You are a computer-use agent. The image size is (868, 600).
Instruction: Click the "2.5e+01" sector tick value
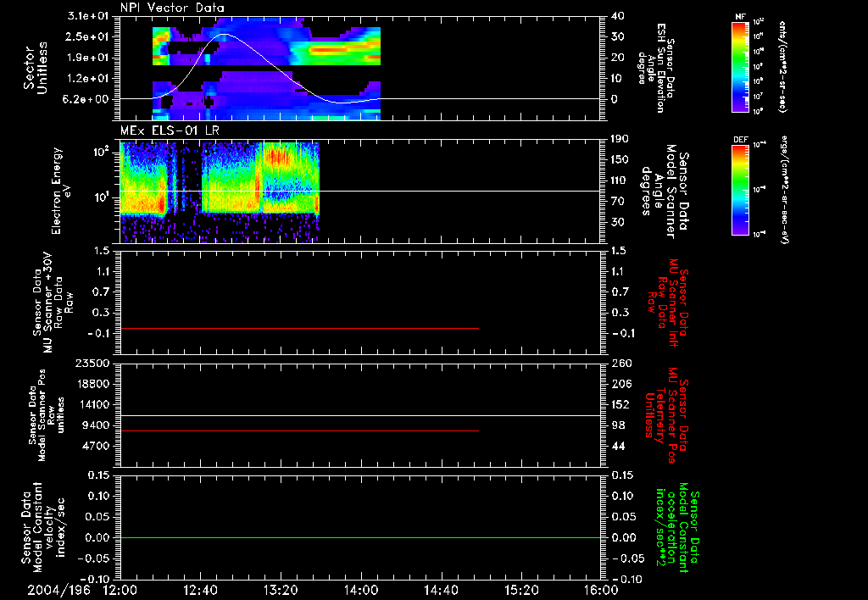88,37
